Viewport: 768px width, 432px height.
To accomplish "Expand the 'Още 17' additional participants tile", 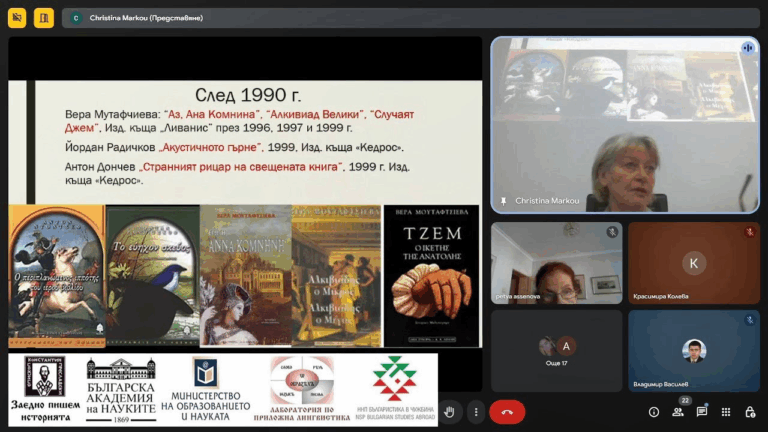I will (x=556, y=350).
